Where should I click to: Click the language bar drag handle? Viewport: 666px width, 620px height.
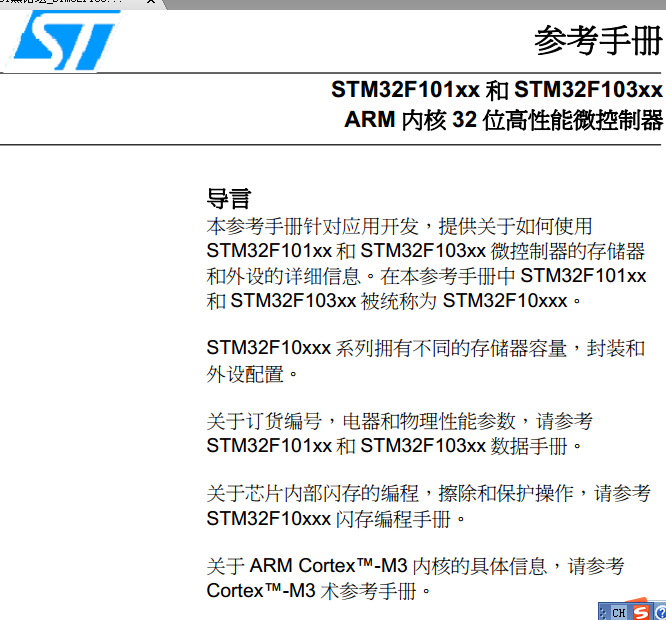pyautogui.click(x=604, y=613)
